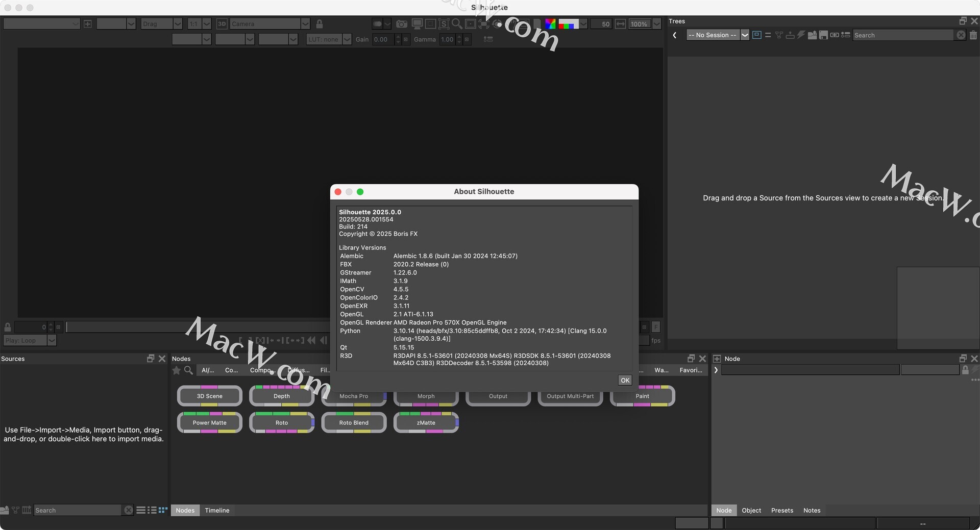Clear the Trees search field
This screenshot has height=530, width=980.
pyautogui.click(x=961, y=35)
